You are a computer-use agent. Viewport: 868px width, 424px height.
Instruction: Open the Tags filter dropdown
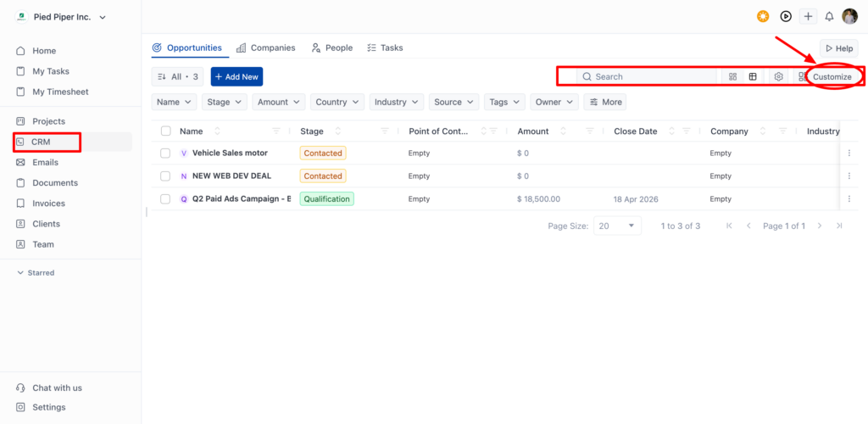[504, 102]
